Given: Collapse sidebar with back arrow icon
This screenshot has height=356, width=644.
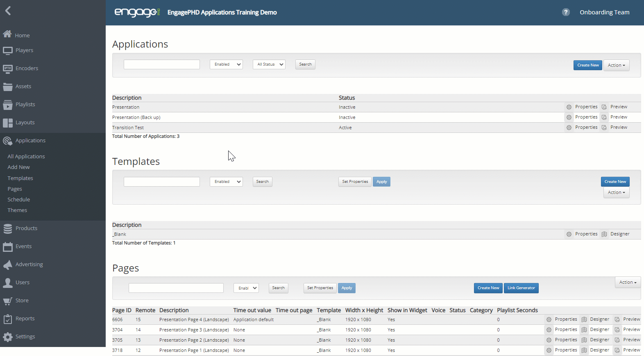Looking at the screenshot, I should 8,11.
